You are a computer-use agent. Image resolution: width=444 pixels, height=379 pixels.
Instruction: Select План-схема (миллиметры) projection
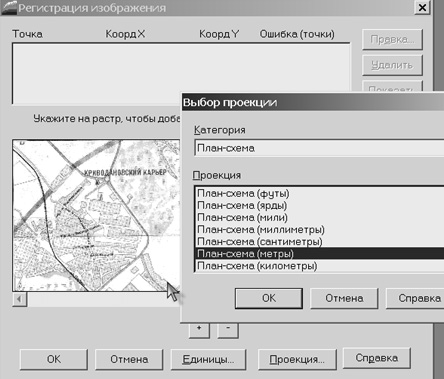pos(319,229)
